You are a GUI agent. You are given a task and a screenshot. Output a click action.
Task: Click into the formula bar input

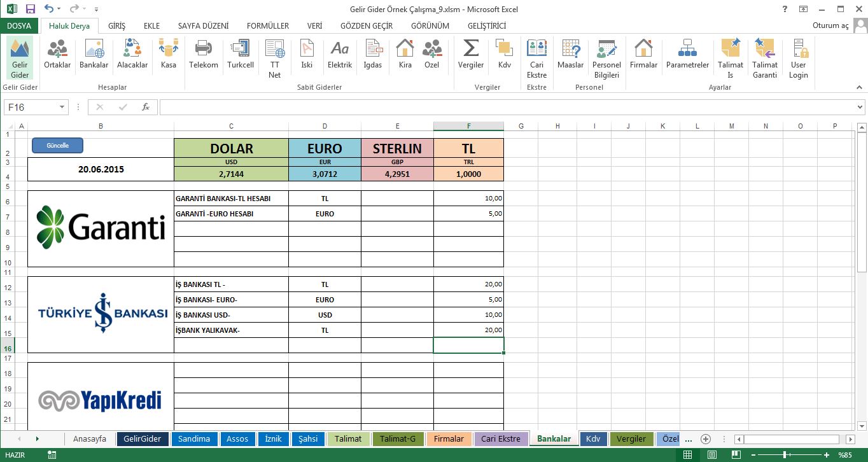(507, 108)
